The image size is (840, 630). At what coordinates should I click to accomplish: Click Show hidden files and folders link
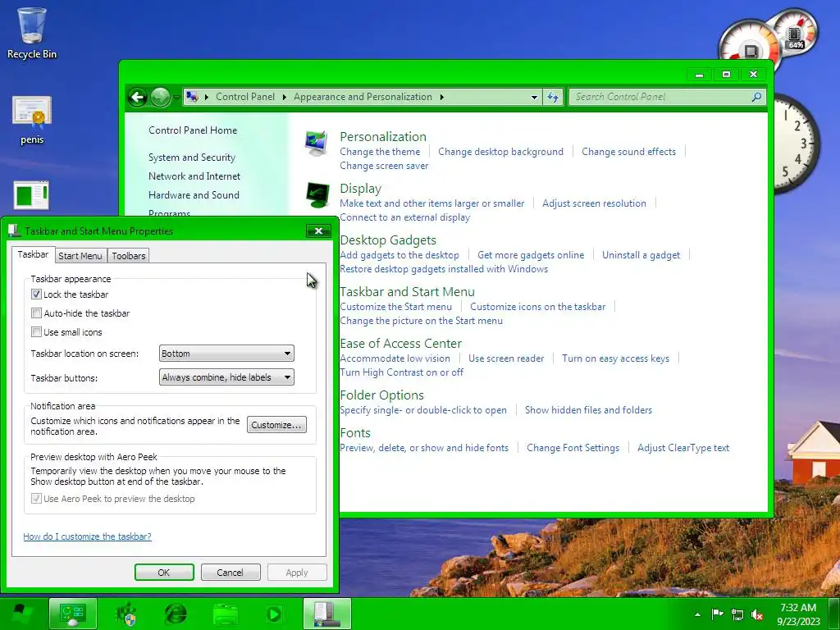coord(588,410)
